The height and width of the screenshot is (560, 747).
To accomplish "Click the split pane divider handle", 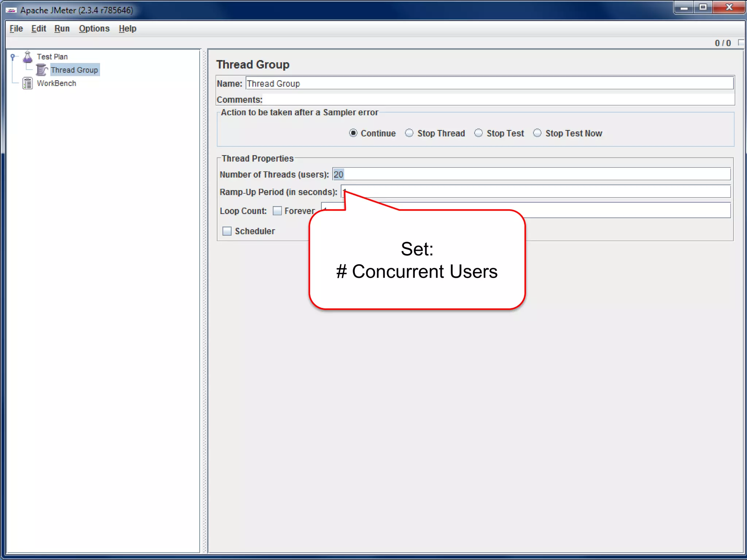I will click(205, 301).
